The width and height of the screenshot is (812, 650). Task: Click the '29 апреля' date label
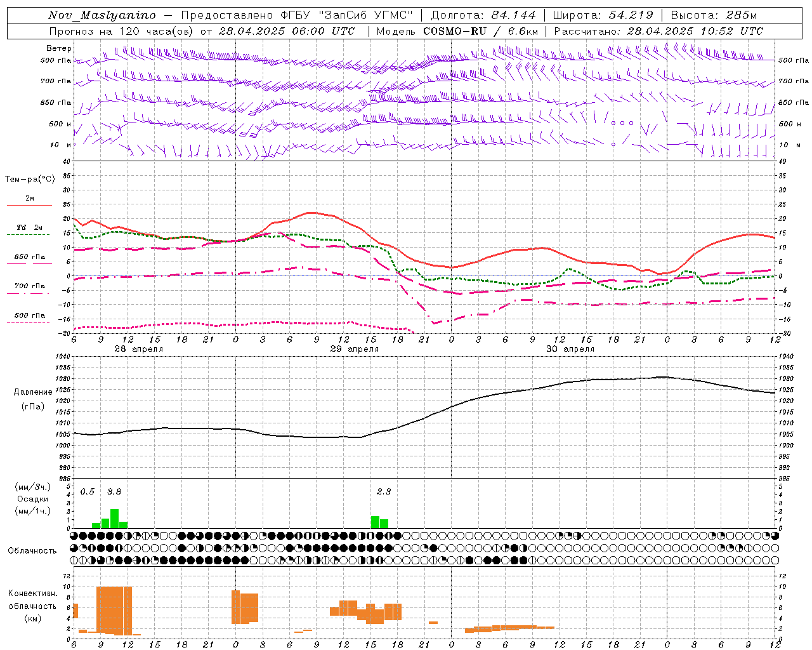tap(354, 349)
